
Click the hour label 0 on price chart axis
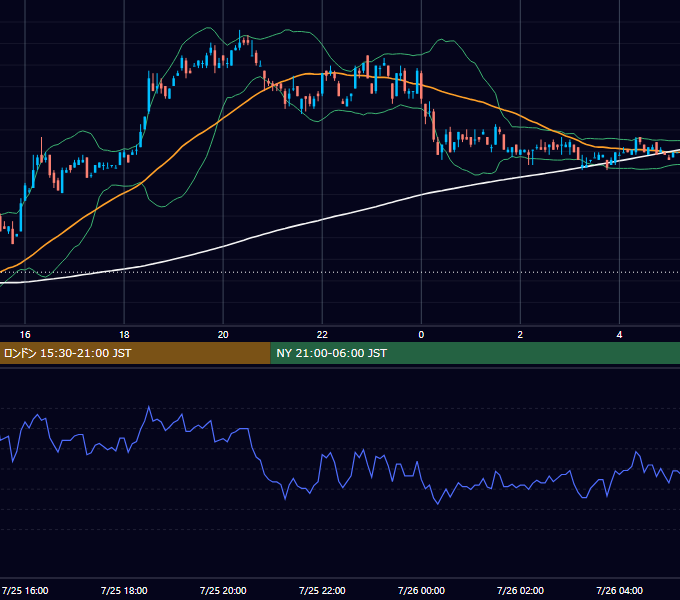[x=421, y=335]
